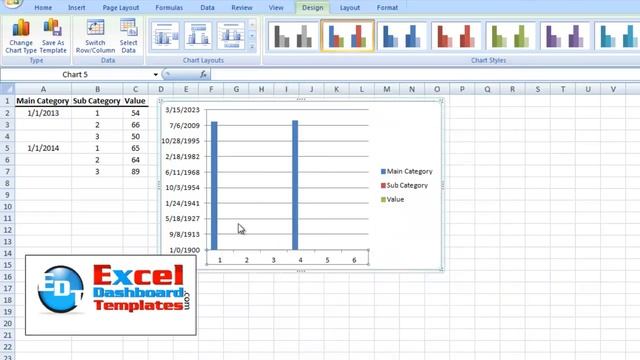
Task: Apply the blue chart style
Action: tap(402, 36)
